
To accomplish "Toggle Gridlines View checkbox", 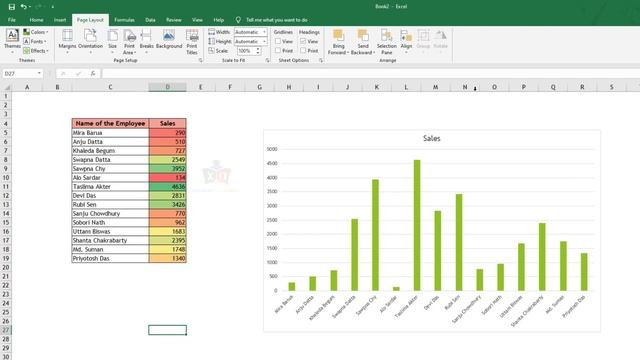I will [x=278, y=41].
